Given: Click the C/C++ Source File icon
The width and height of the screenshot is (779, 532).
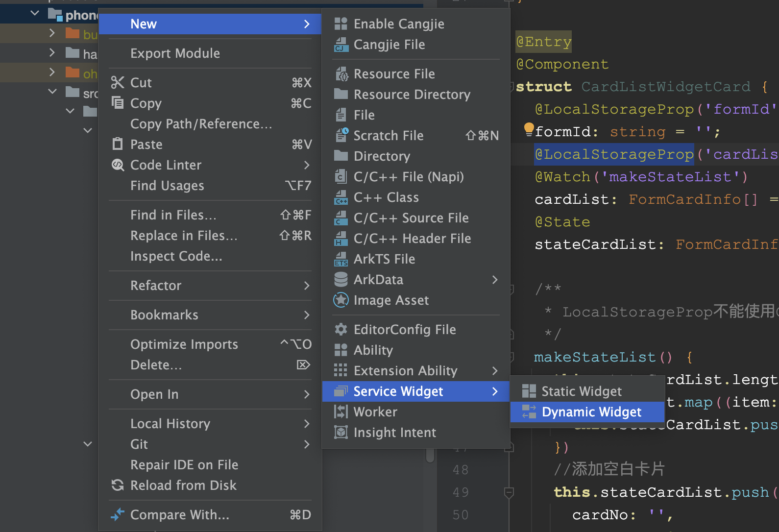Looking at the screenshot, I should click(341, 218).
